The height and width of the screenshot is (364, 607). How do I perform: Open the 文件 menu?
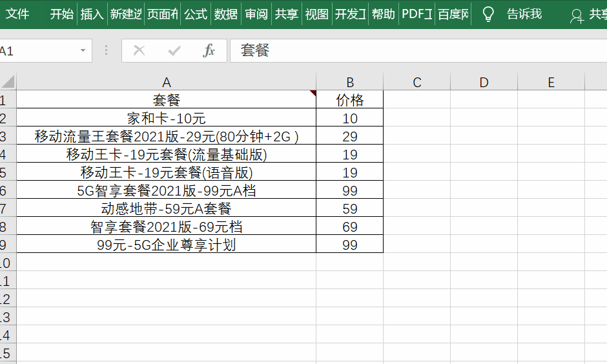(x=18, y=14)
